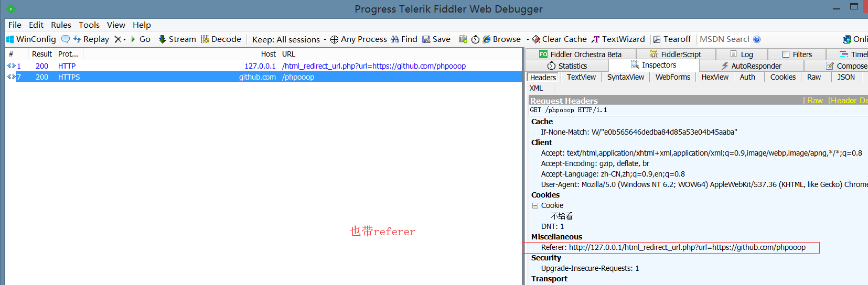This screenshot has height=285, width=868.
Task: Select the User-Agent header line
Action: tap(704, 184)
